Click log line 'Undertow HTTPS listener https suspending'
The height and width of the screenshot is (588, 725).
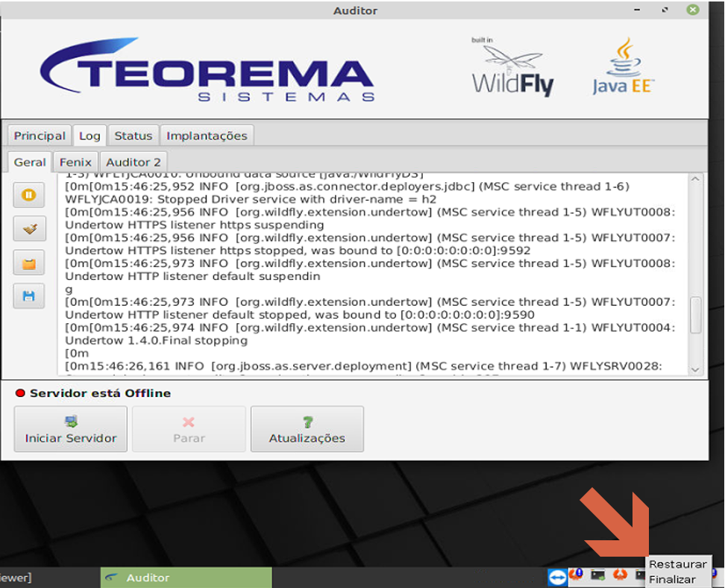click(x=195, y=225)
